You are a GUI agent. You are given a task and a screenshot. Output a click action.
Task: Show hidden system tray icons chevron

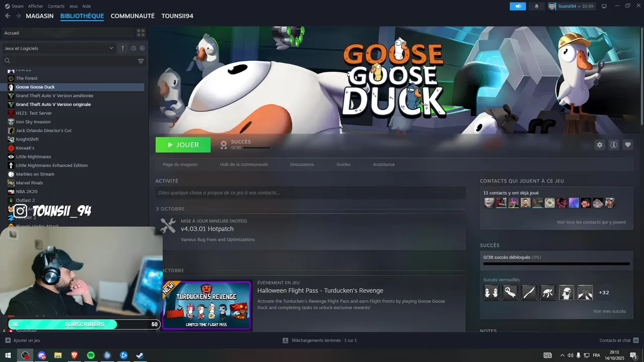[x=562, y=355]
